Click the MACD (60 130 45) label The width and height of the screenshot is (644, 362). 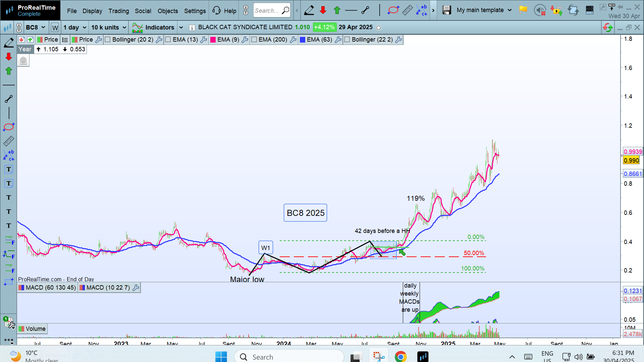point(47,288)
